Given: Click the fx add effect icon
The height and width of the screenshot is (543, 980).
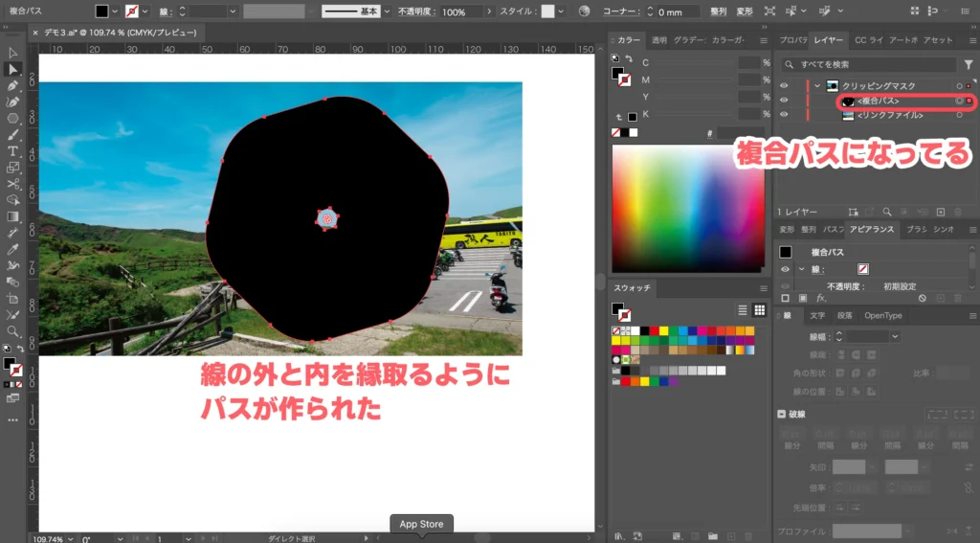Looking at the screenshot, I should click(x=820, y=298).
